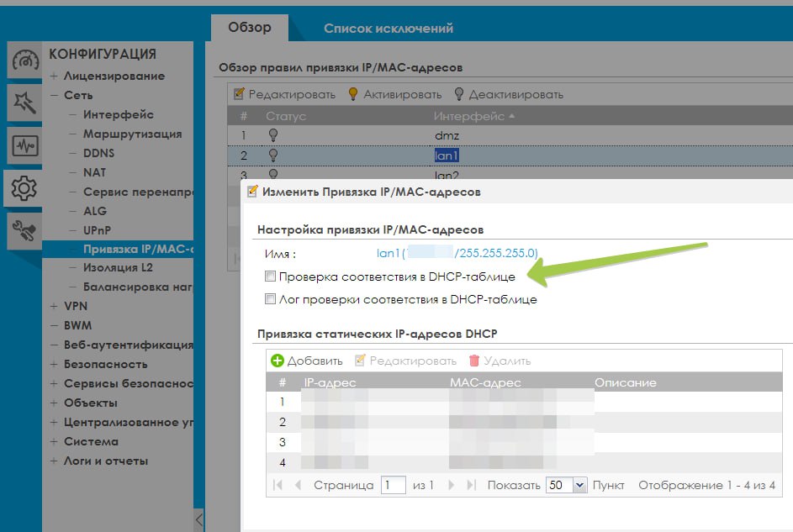Open NAT in the navigation tree
The height and width of the screenshot is (532, 793).
[94, 172]
